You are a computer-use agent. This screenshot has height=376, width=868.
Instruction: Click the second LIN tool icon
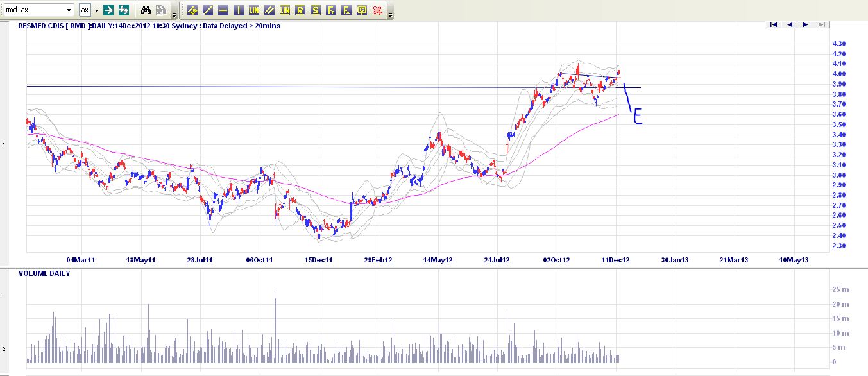(285, 10)
